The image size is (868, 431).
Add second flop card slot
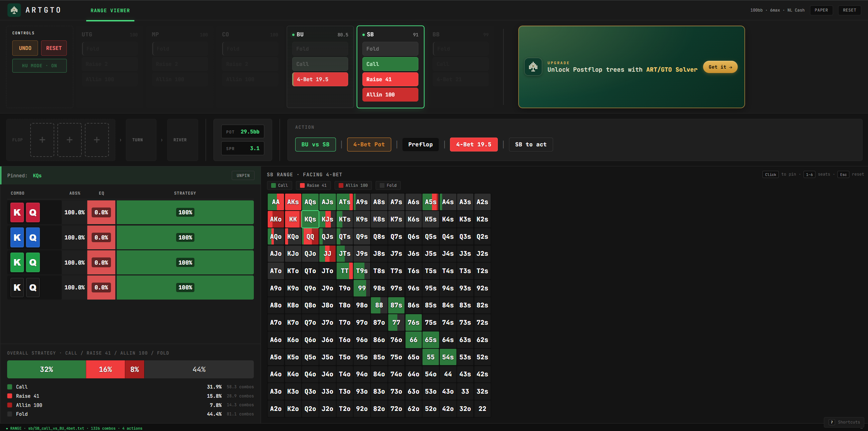pos(69,140)
